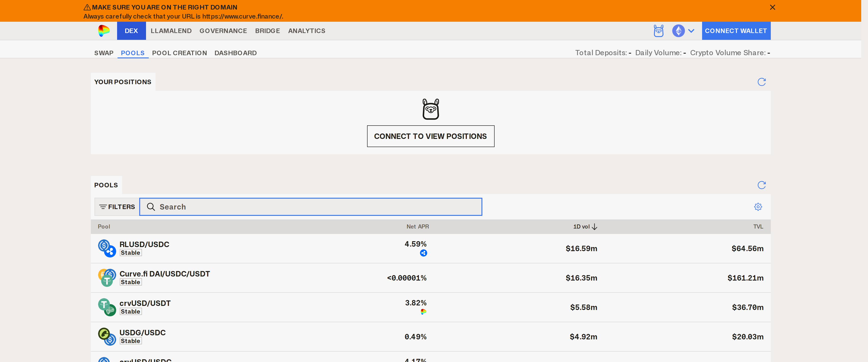Click the Crypto Volume Share stat
This screenshot has height=362, width=868.
coord(730,53)
